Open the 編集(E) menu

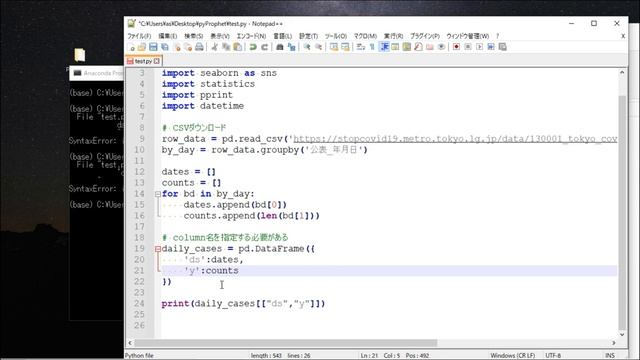167,36
